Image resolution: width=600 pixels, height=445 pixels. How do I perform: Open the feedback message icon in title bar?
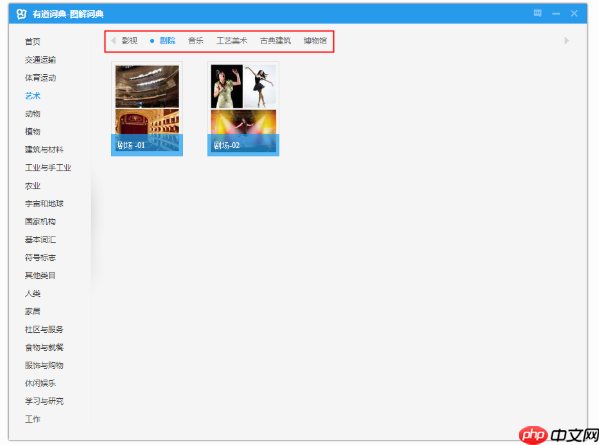click(538, 13)
